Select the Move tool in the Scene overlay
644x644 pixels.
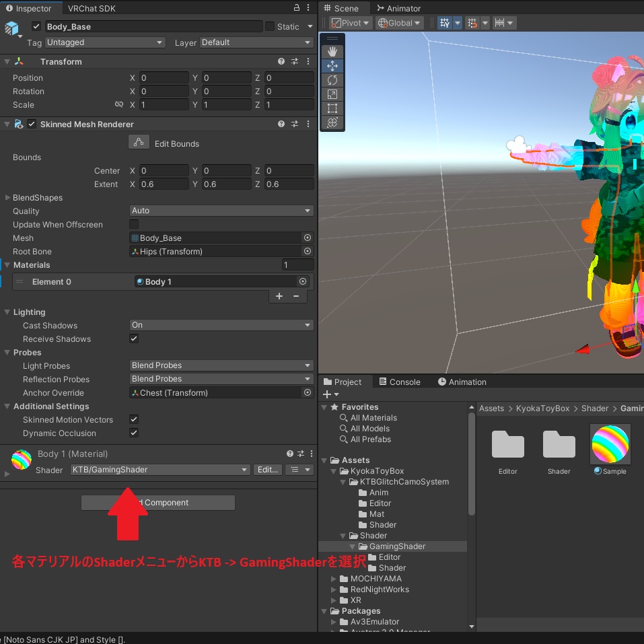pyautogui.click(x=332, y=65)
